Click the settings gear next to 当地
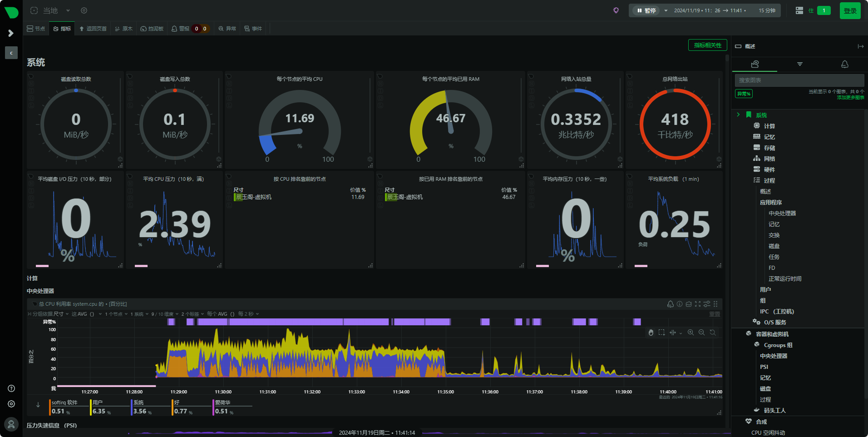The width and height of the screenshot is (868, 437). tap(84, 10)
